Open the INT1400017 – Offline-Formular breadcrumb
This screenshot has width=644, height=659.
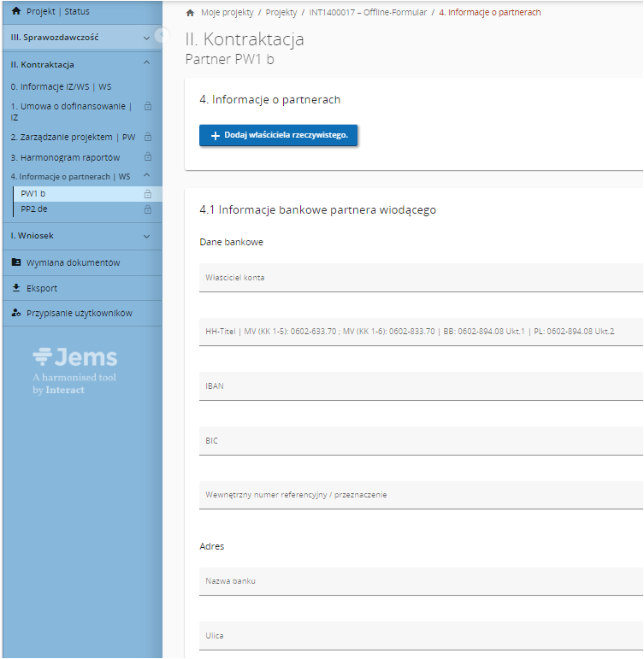coord(368,13)
